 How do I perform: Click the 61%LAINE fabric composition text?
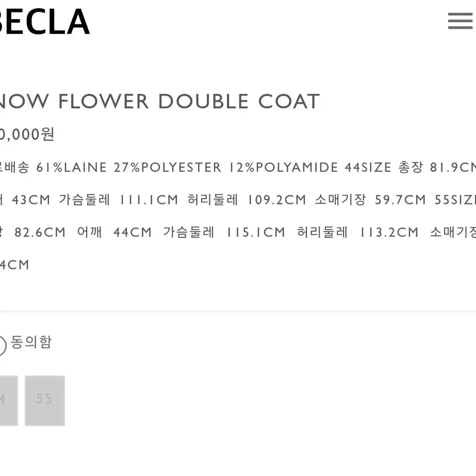tap(72, 167)
